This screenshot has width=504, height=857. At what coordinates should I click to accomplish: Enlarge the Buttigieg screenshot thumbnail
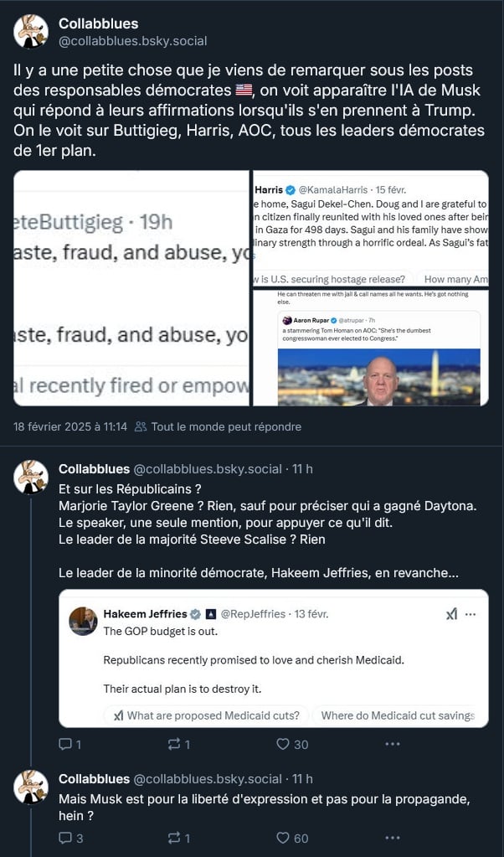[131, 288]
